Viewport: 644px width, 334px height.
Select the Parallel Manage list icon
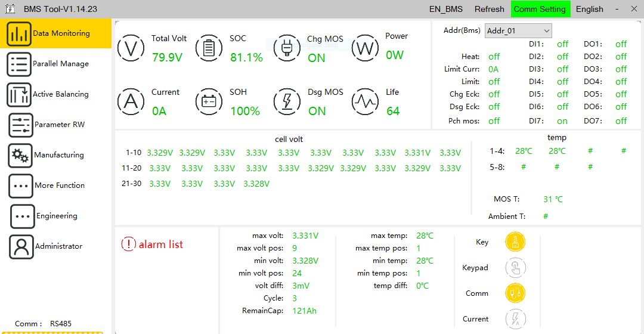[x=19, y=64]
